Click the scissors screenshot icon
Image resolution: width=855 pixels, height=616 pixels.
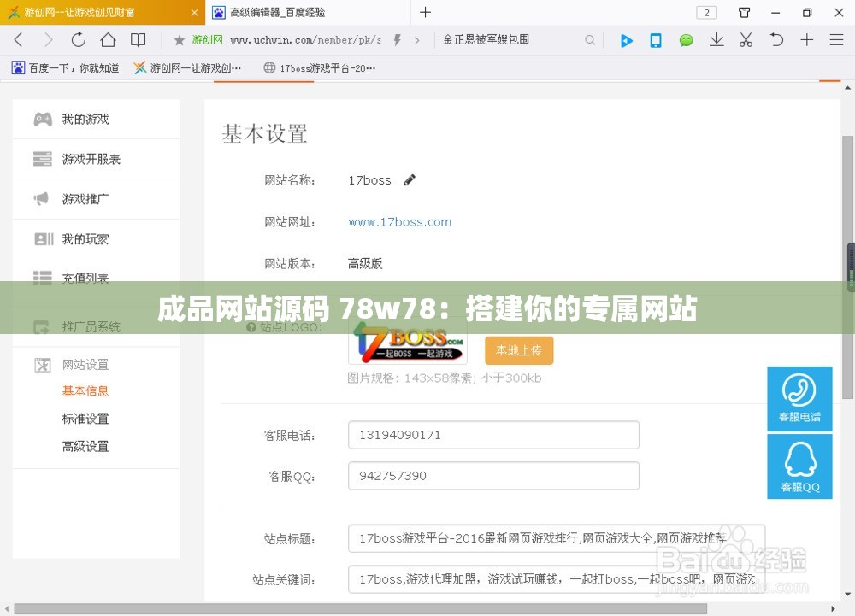coord(746,40)
